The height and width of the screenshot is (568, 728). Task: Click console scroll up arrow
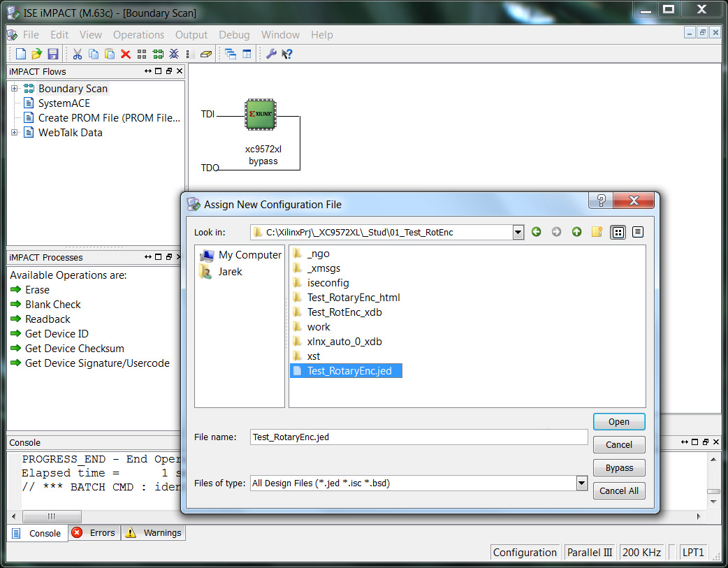(713, 459)
